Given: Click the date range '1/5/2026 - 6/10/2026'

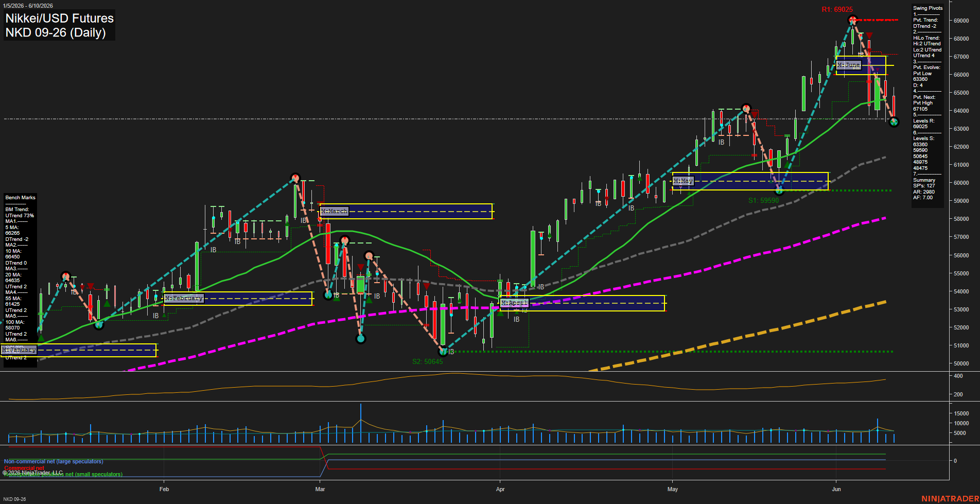Looking at the screenshot, I should (28, 6).
